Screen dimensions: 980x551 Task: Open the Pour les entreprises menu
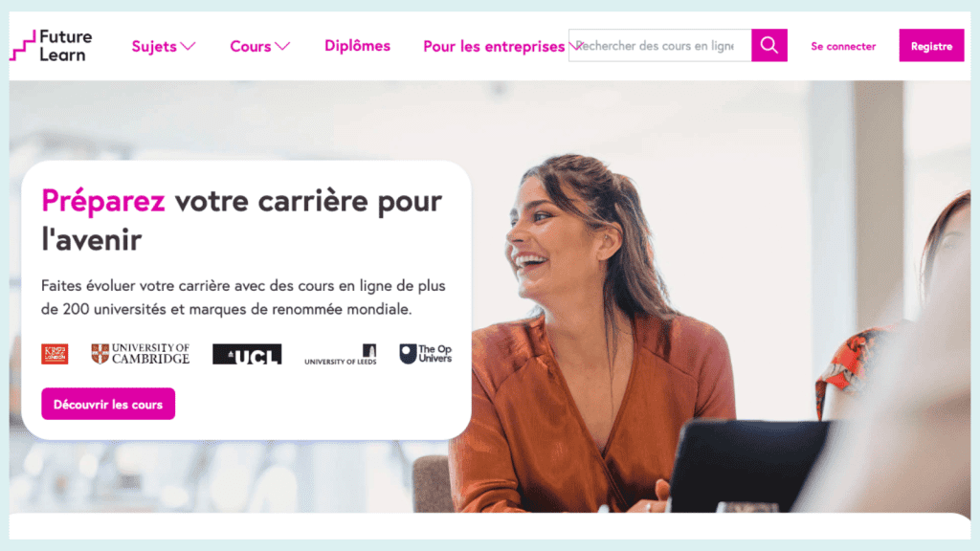(494, 46)
